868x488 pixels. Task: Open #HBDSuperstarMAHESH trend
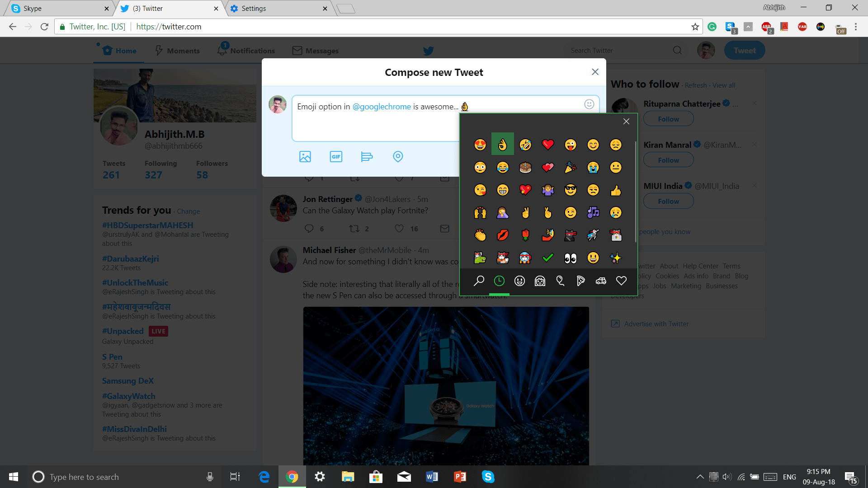point(147,225)
